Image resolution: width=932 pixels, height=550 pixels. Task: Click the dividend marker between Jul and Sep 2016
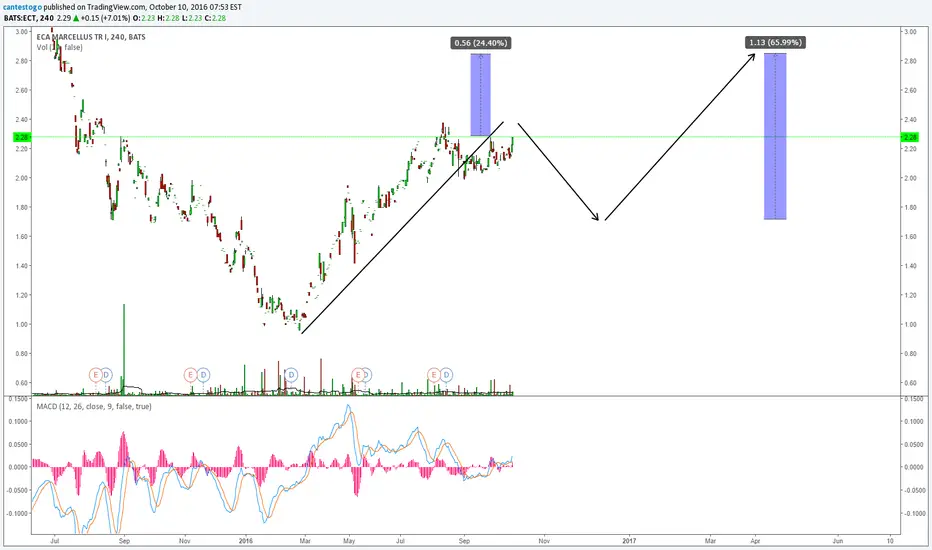446,375
